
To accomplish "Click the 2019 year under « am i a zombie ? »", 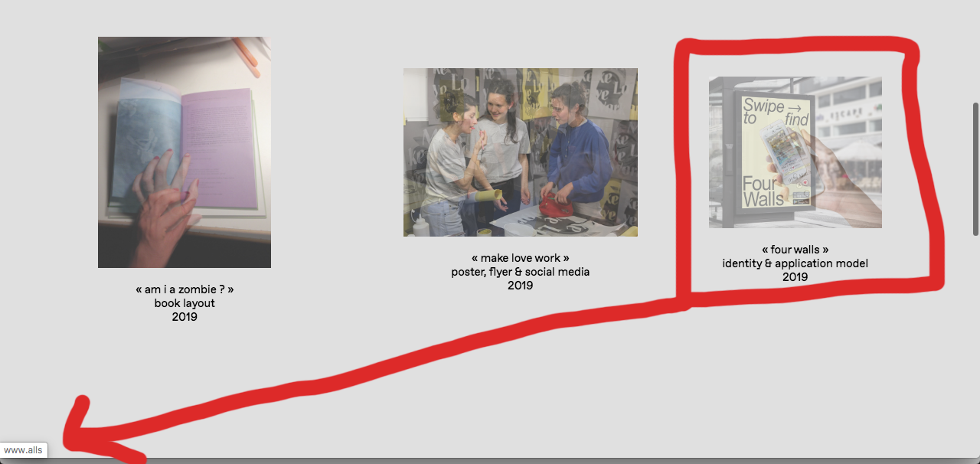I will [x=184, y=316].
